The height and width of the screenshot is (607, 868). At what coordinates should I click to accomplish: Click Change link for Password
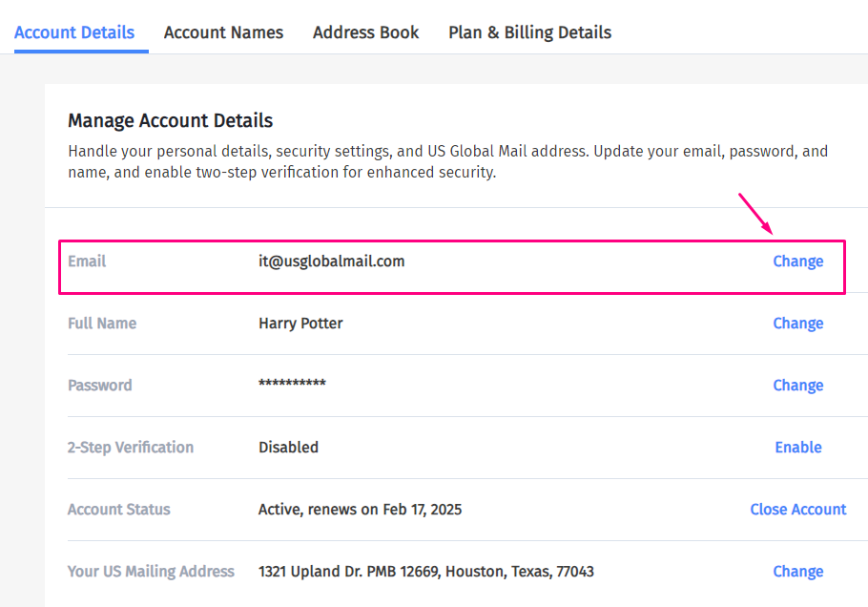(x=797, y=386)
